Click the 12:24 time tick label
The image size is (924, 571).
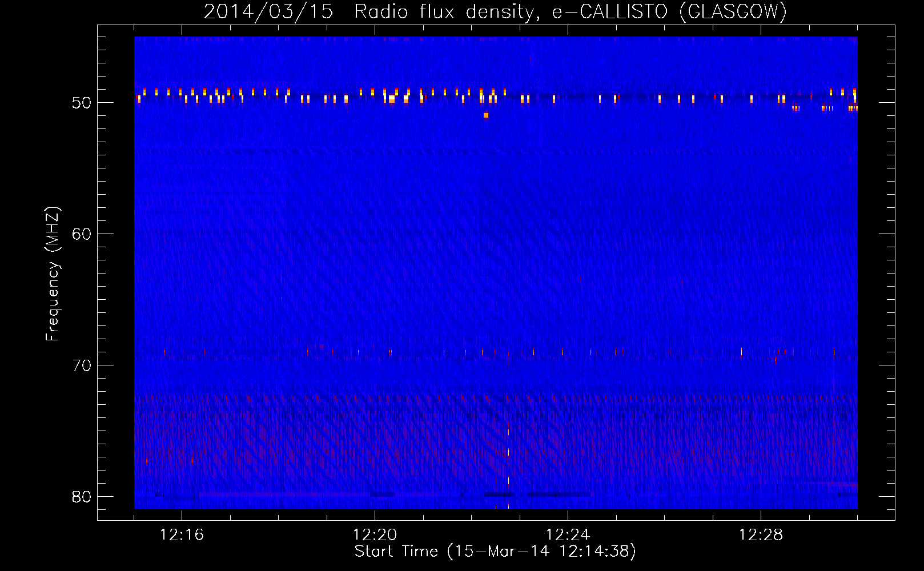point(568,535)
